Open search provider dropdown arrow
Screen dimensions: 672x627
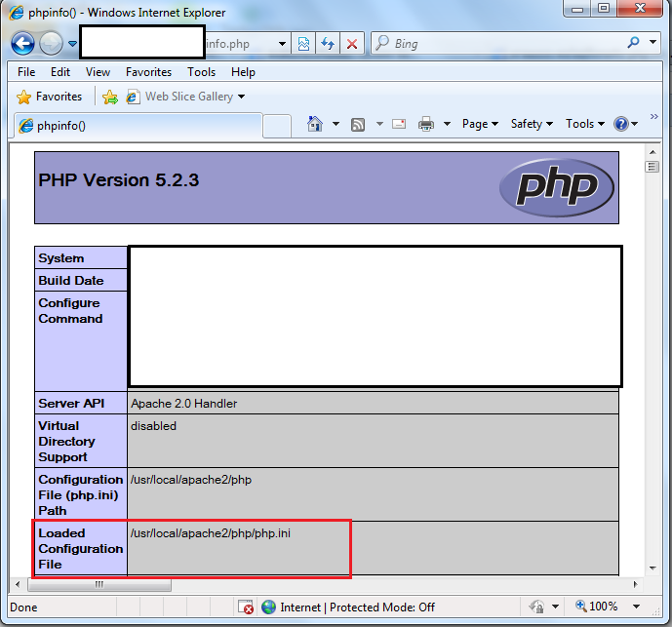pyautogui.click(x=652, y=42)
